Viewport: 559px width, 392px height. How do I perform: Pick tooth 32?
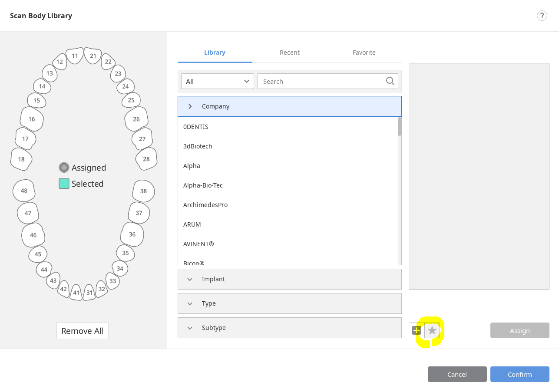coord(102,289)
